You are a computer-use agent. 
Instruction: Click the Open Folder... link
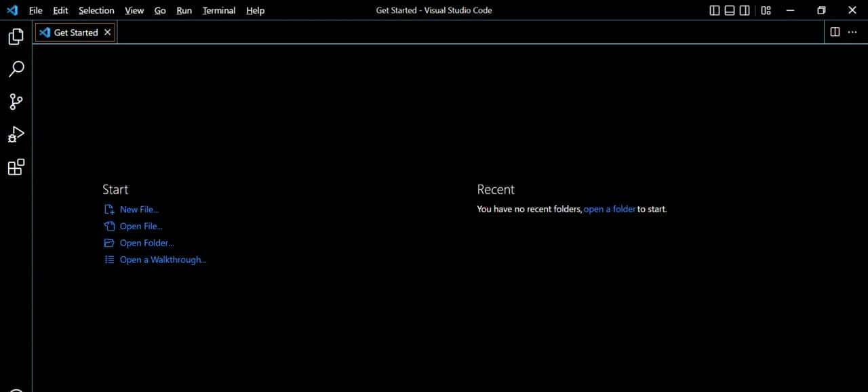point(146,243)
